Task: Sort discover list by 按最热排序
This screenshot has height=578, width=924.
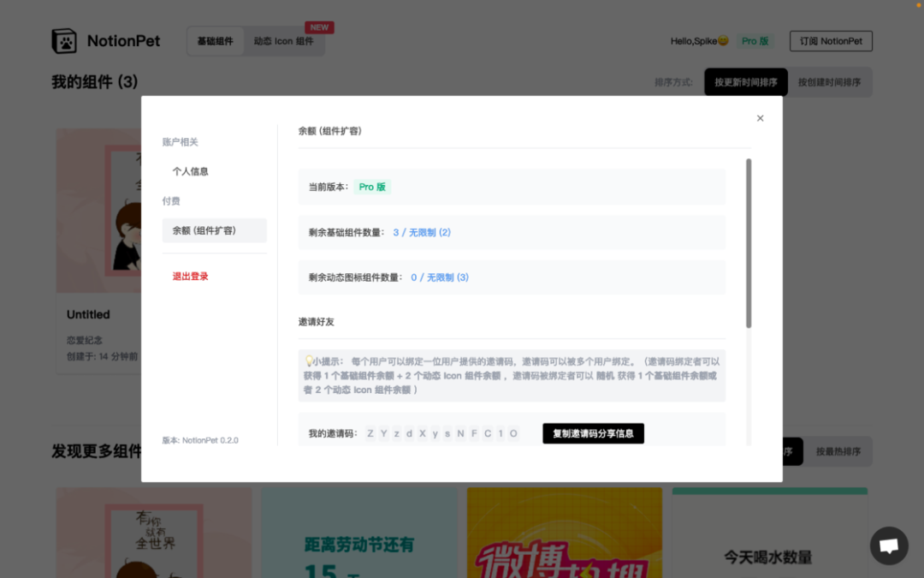Action: pyautogui.click(x=838, y=451)
